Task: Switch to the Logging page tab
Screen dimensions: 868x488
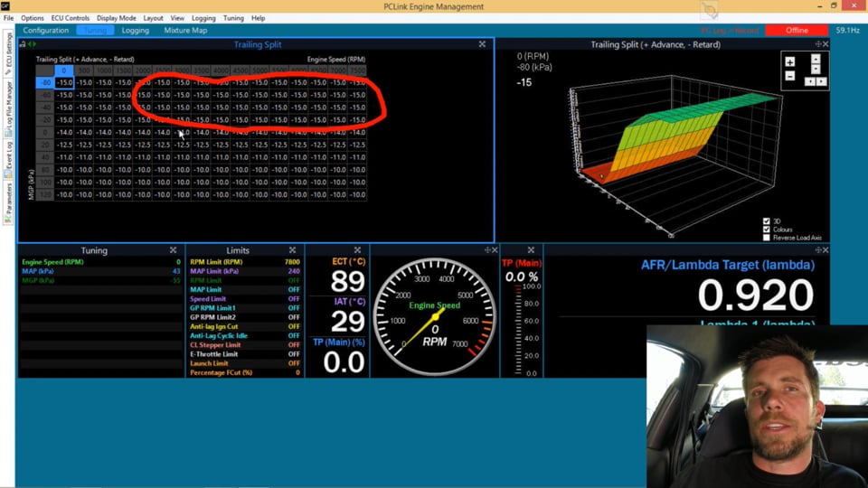Action: (x=135, y=31)
